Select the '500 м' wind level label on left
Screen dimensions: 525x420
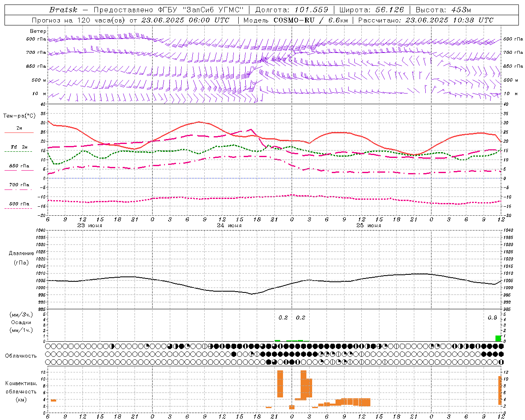click(x=39, y=80)
